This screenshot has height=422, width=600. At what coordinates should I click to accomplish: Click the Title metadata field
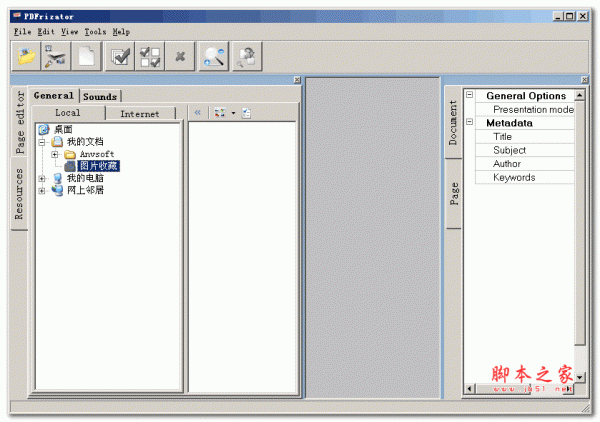525,137
